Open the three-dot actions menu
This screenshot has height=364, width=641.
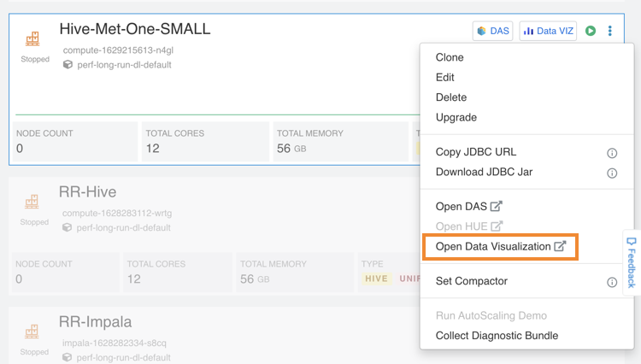coord(610,32)
